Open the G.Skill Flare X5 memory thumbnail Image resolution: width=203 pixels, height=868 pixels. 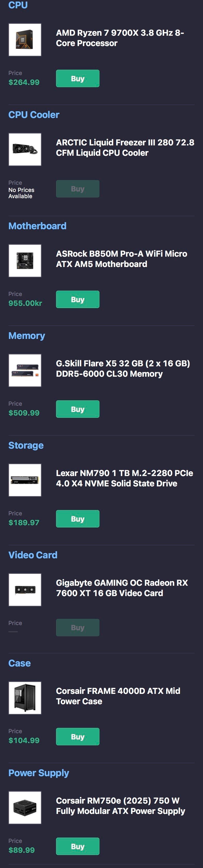(x=25, y=370)
